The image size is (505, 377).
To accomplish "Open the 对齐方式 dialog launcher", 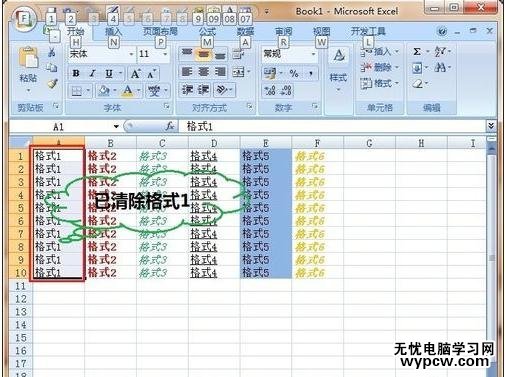I will pyautogui.click(x=249, y=106).
